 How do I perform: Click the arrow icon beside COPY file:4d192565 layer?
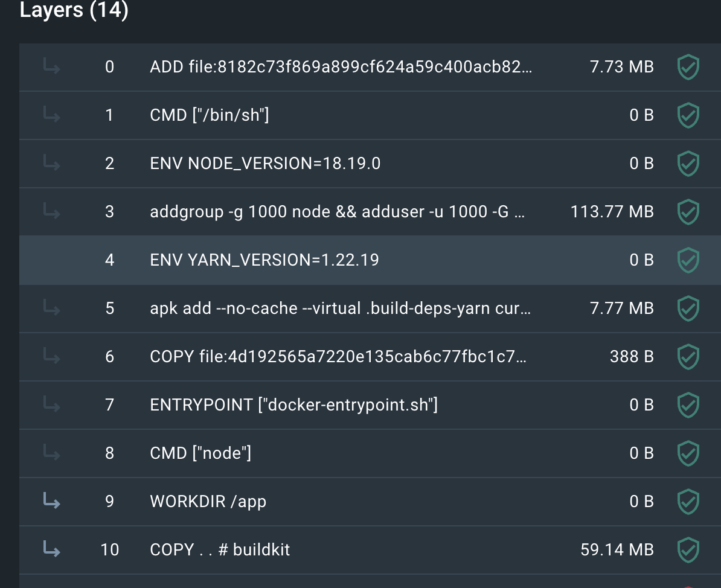click(x=51, y=356)
